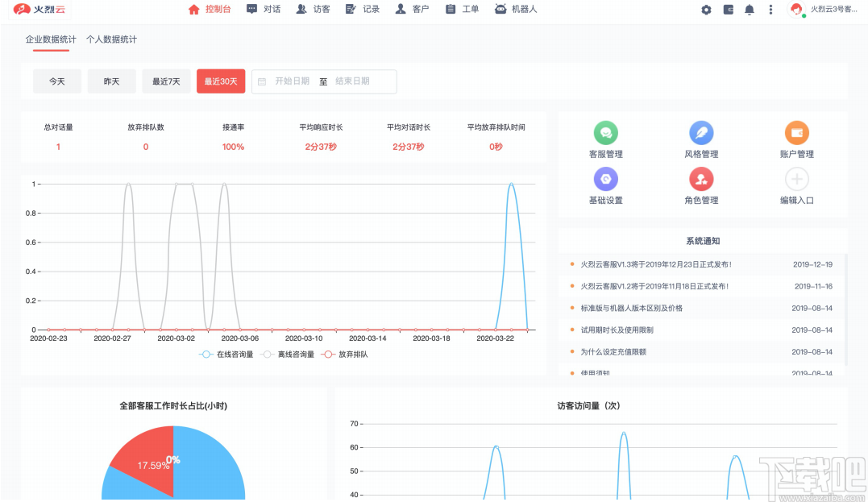Click the 开始日期 start date field
Viewport: 868px width, 502px height.
click(292, 81)
